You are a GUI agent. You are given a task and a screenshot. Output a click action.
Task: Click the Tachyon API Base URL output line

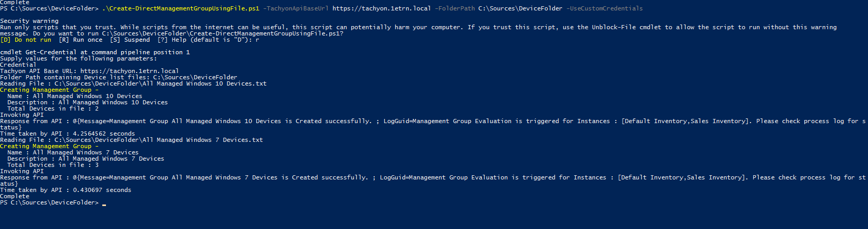(x=89, y=71)
